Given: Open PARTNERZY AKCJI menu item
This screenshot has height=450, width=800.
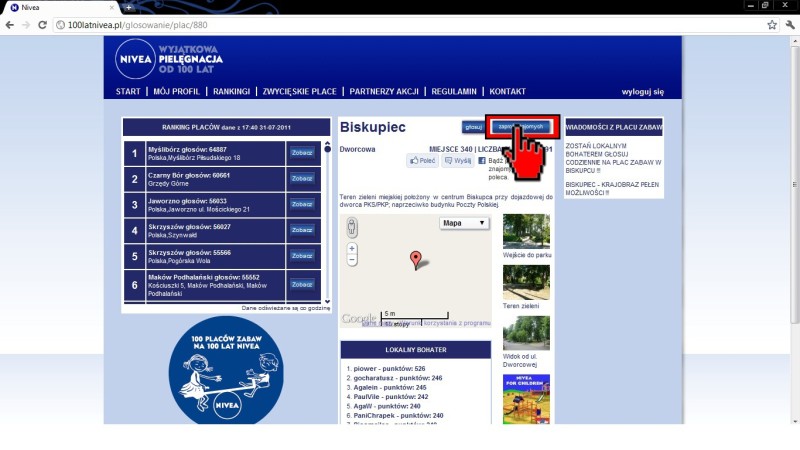Looking at the screenshot, I should 384,92.
